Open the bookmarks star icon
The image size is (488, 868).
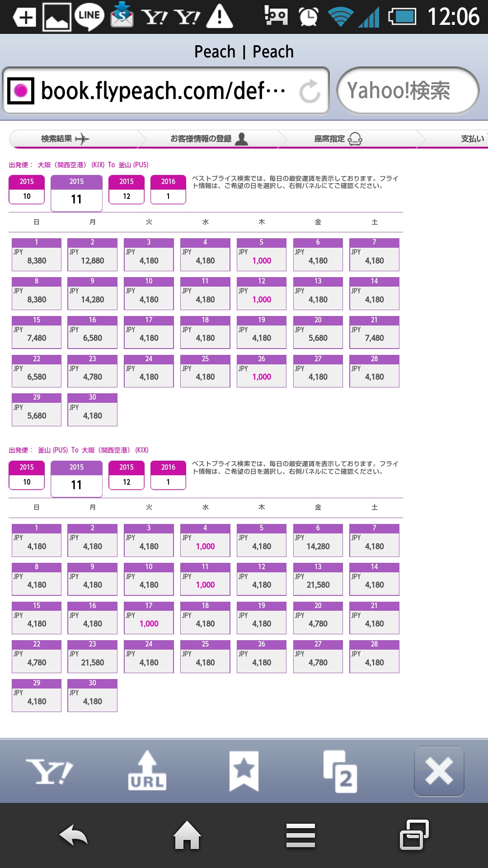click(x=244, y=771)
